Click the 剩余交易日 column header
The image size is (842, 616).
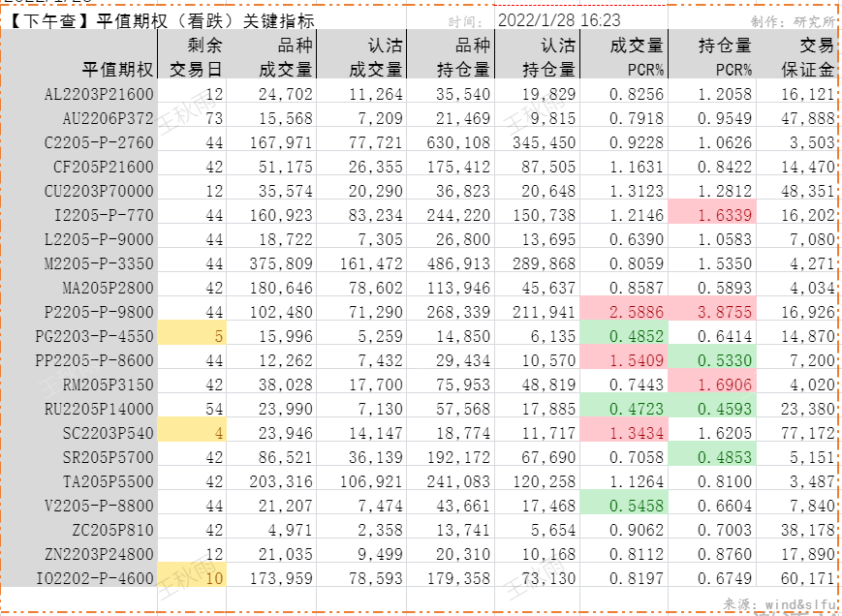tap(196, 56)
